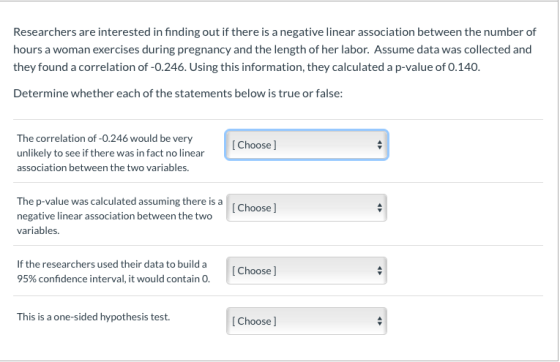Screen dimensions: 560x362
Task: Click the '[ Choose ]' label beside the one-sided test statement
Action: [254, 321]
